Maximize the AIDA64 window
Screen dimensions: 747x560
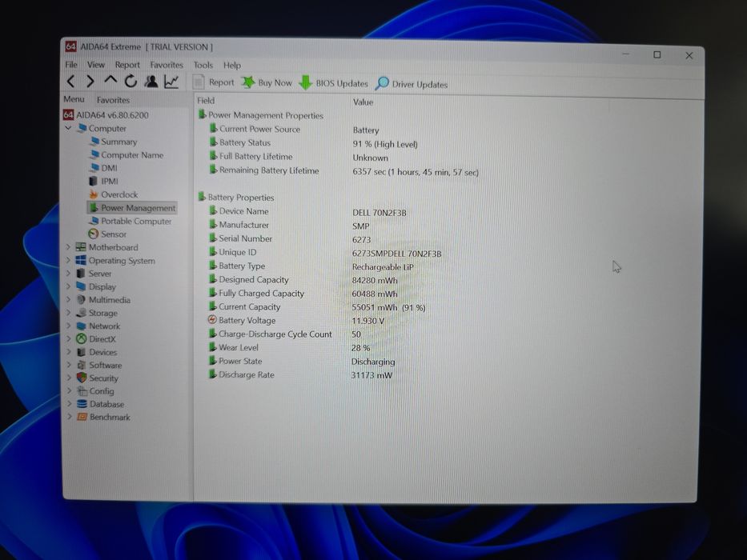click(657, 54)
